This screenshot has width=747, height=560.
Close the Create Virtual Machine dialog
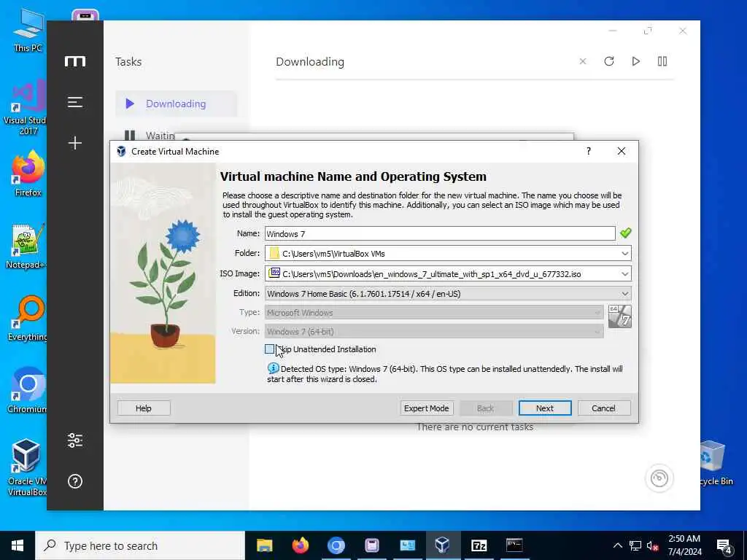[622, 151]
